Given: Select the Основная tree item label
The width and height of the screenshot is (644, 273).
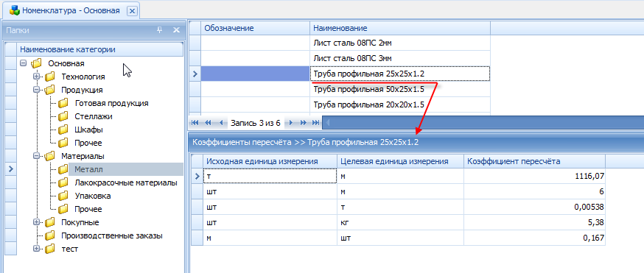Looking at the screenshot, I should (66, 63).
